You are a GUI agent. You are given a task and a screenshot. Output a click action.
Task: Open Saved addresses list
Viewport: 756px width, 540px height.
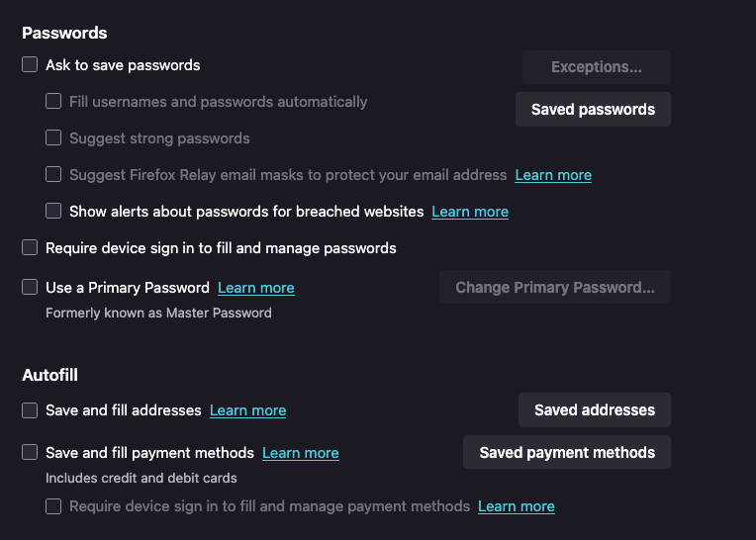pyautogui.click(x=594, y=410)
